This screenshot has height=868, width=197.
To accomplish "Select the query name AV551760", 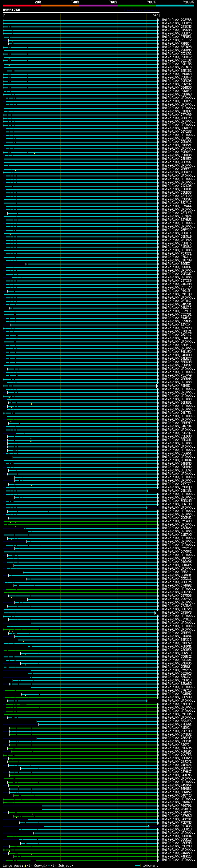I will 11,10.
